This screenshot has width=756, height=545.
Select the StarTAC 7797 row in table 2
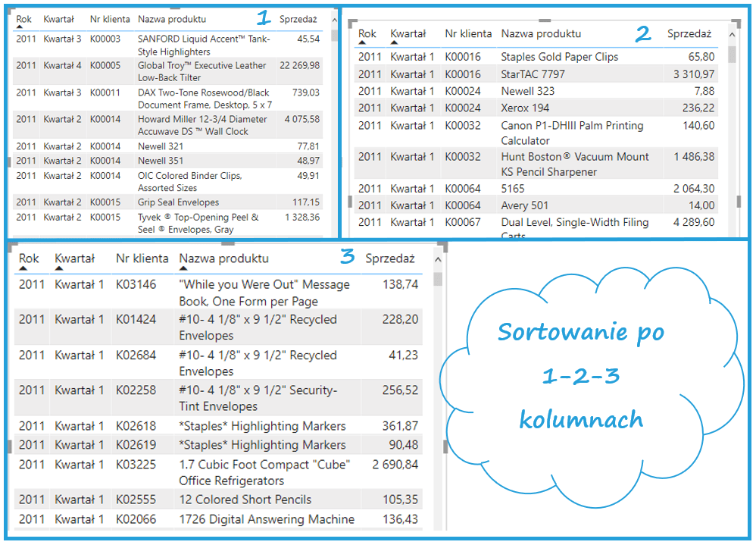[530, 74]
